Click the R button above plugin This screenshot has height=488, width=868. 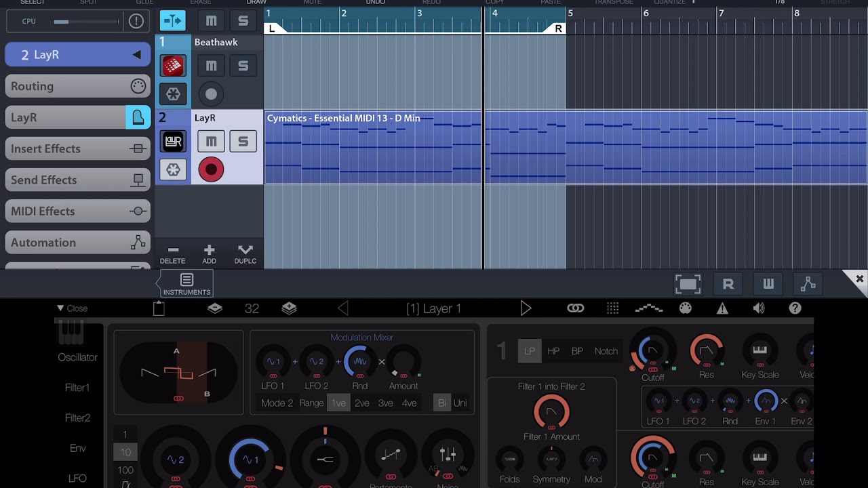click(728, 284)
